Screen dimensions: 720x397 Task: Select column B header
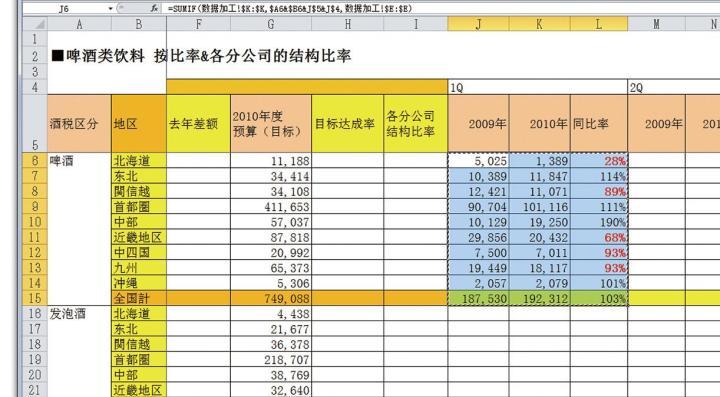139,24
